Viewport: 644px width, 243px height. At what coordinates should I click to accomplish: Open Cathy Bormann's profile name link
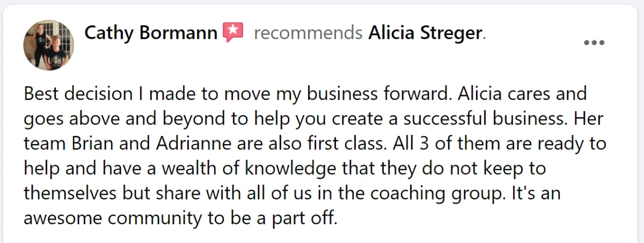coord(151,33)
